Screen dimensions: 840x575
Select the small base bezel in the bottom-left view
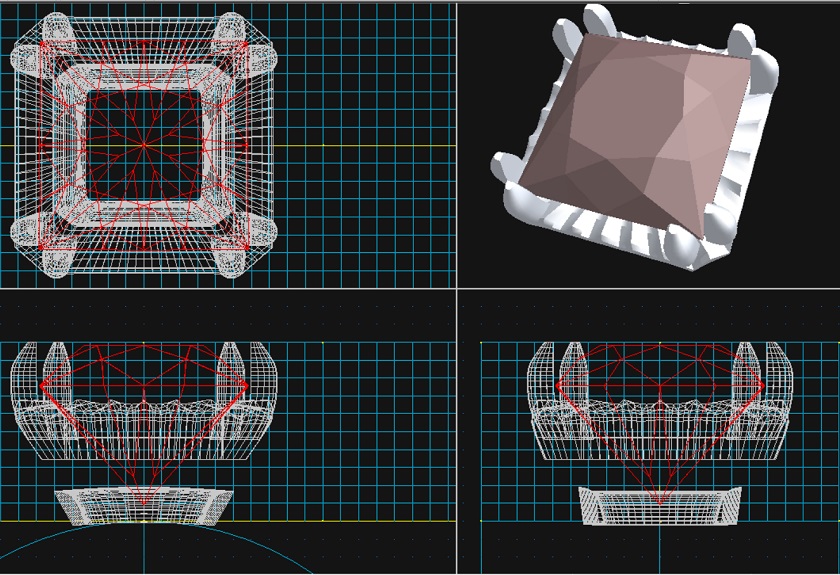pos(144,506)
